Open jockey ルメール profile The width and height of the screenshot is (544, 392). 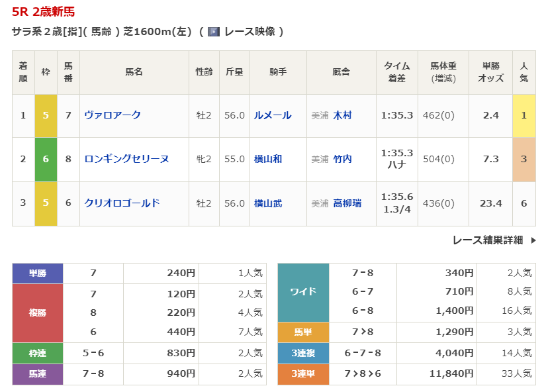coord(272,115)
